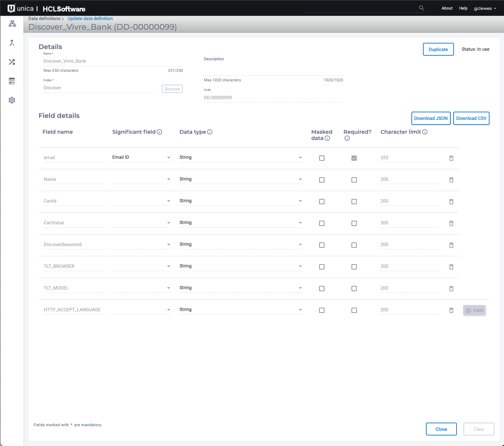
Task: Click the search magnifier icon in header
Action: pyautogui.click(x=421, y=8)
